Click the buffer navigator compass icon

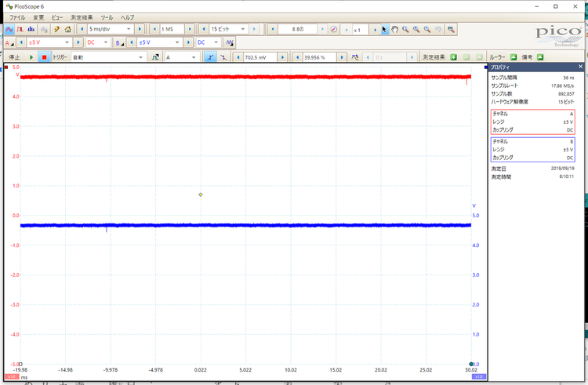[x=334, y=29]
